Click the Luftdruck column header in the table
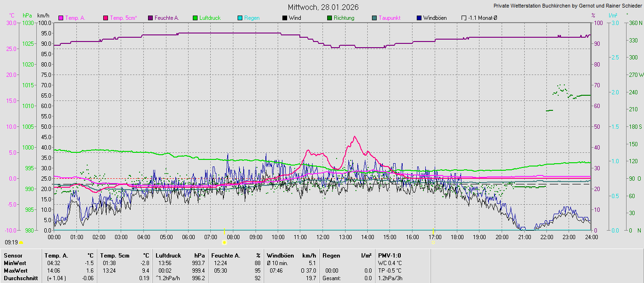 (168, 256)
